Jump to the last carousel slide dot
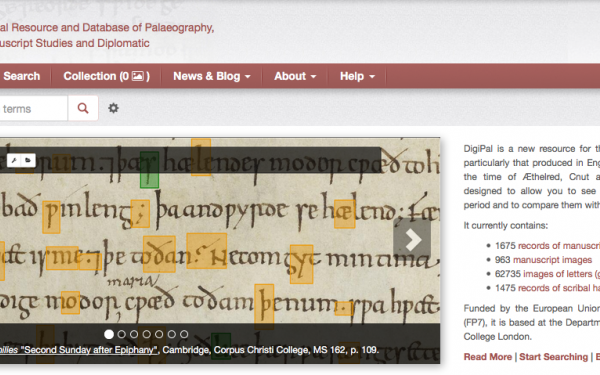This screenshot has height=375, width=600. (184, 334)
